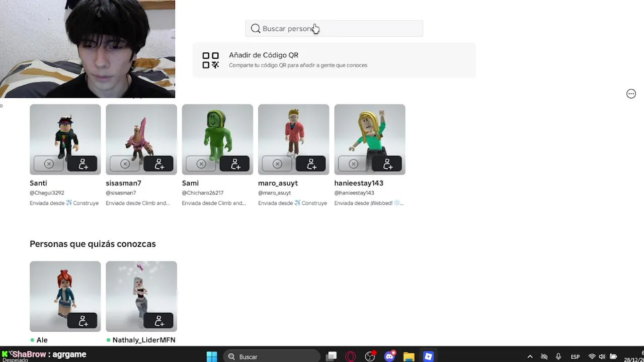This screenshot has width=644, height=362.
Task: Click the @maro_asuyt username text
Action: [274, 193]
